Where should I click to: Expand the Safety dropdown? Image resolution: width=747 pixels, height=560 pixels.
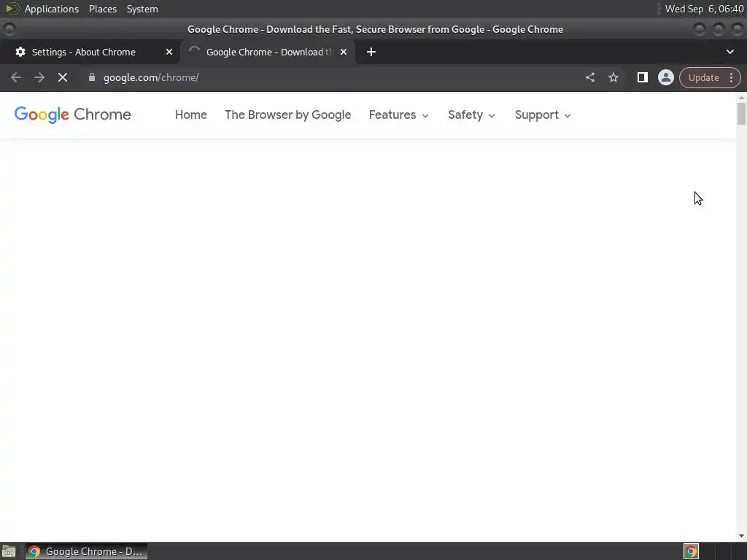[472, 114]
